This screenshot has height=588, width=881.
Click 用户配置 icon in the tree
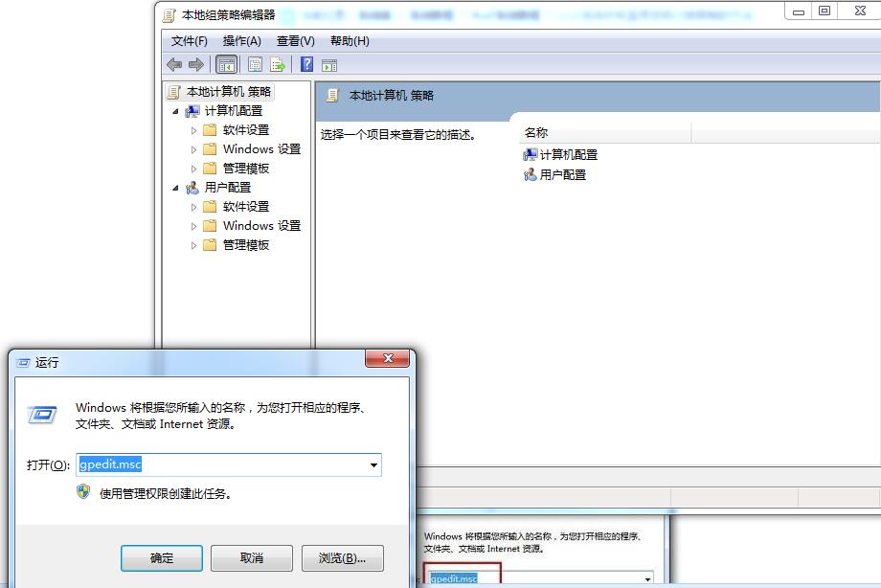192,187
